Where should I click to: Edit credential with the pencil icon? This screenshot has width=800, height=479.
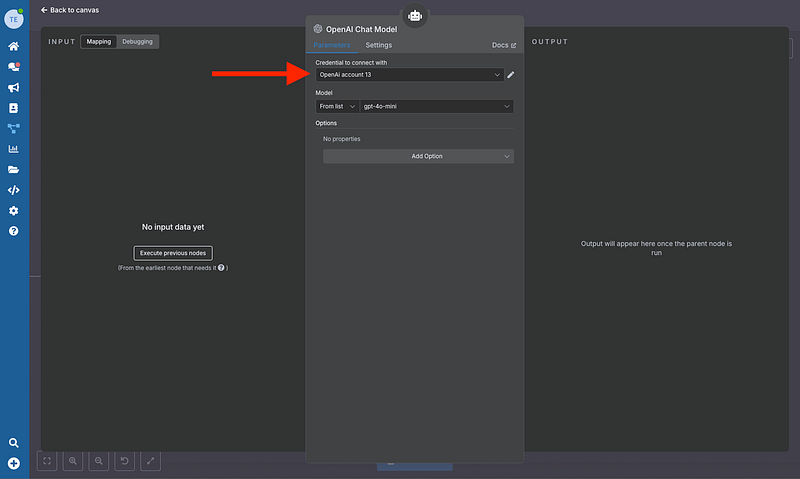point(511,75)
